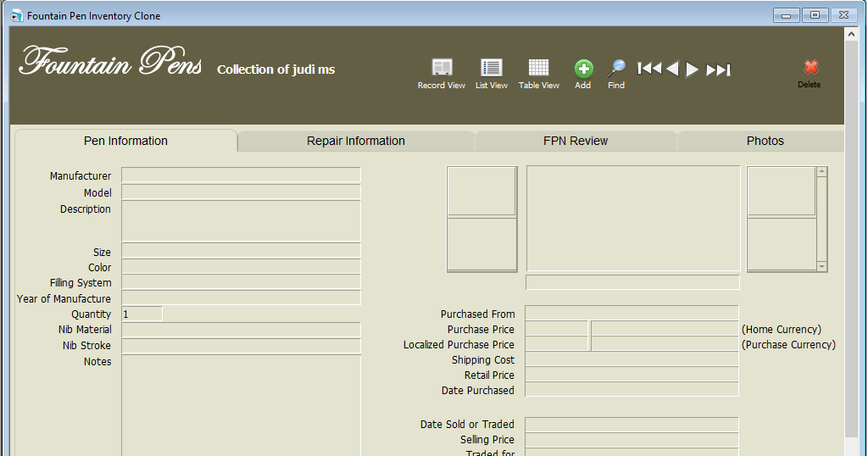Click the 'Collection of judi ms' heading
Image resolution: width=868 pixels, height=456 pixels.
(x=275, y=70)
